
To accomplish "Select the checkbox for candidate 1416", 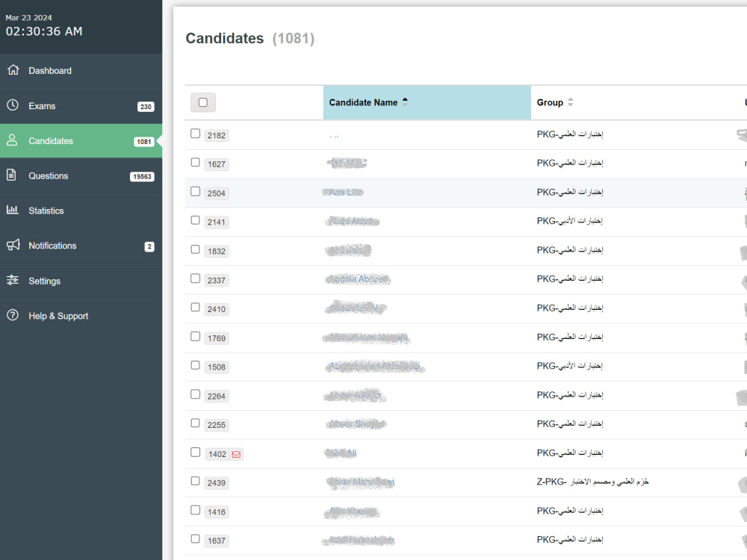I will (195, 510).
